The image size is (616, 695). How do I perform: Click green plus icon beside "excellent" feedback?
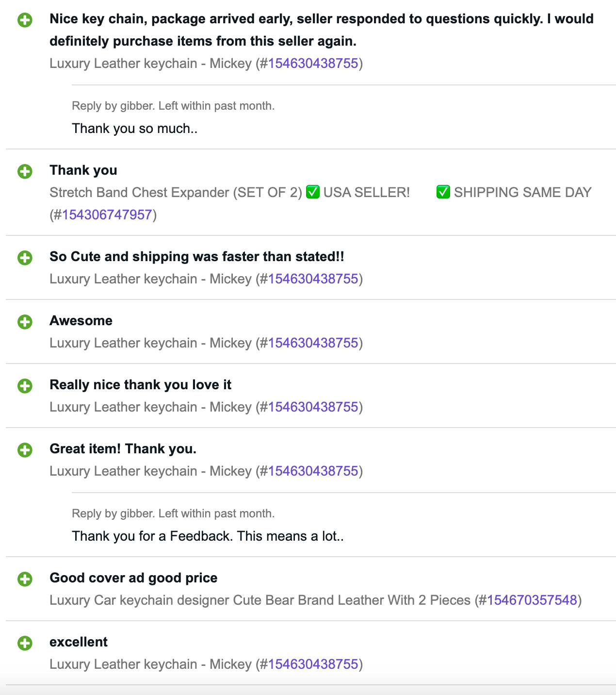(25, 644)
